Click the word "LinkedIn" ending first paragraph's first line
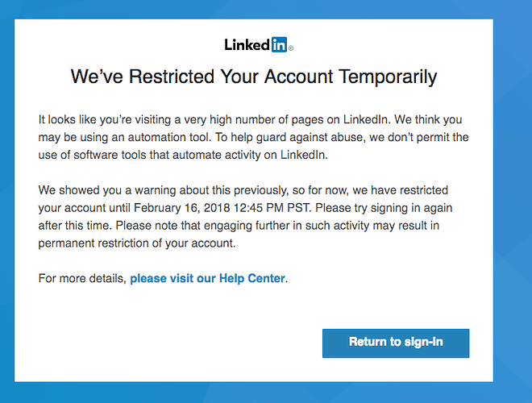 (365, 119)
